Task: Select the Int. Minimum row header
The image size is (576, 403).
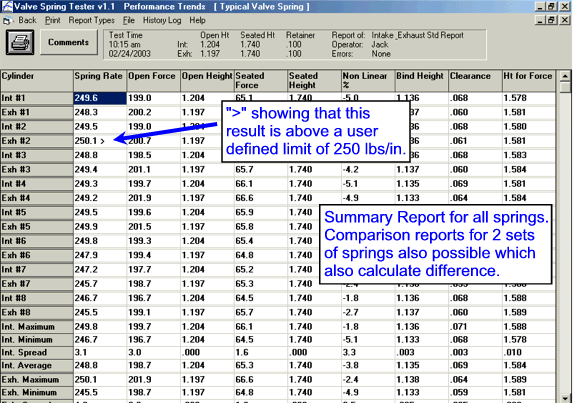Action: pyautogui.click(x=37, y=340)
